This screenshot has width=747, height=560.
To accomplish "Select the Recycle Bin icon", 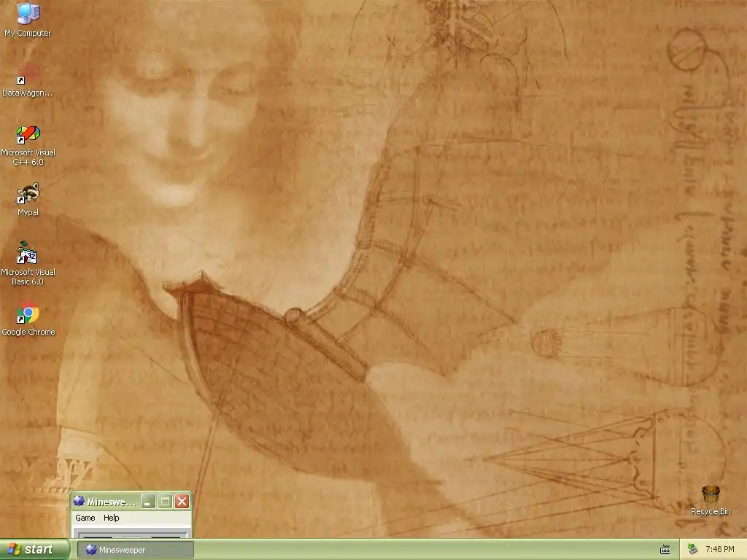I will point(711,500).
